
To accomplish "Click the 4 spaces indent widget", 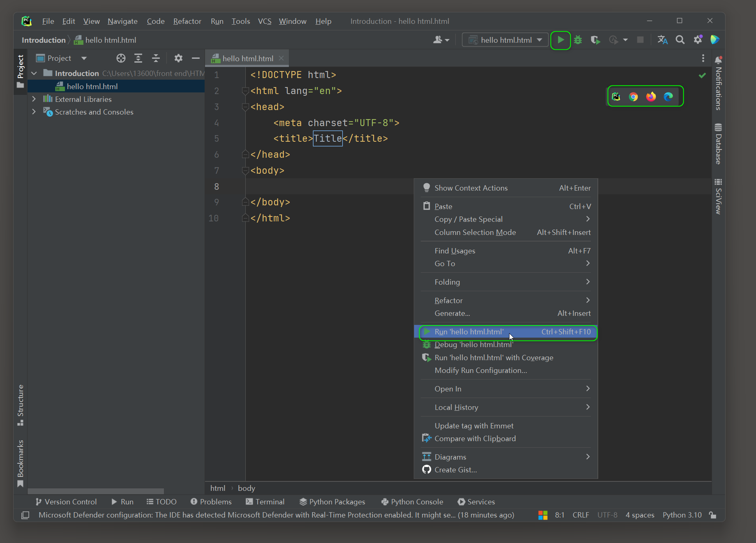I will tap(640, 515).
